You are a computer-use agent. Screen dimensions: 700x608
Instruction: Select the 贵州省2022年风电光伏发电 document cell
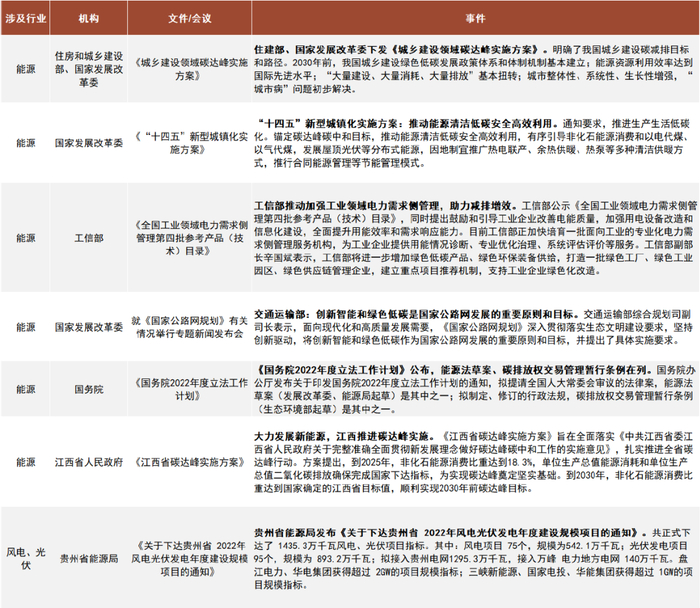point(189,558)
